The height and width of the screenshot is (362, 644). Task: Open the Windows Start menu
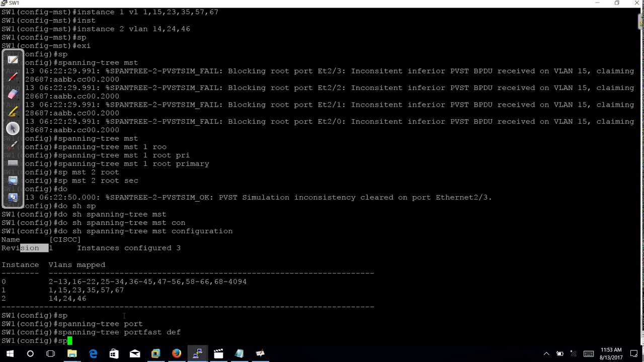tap(10, 354)
